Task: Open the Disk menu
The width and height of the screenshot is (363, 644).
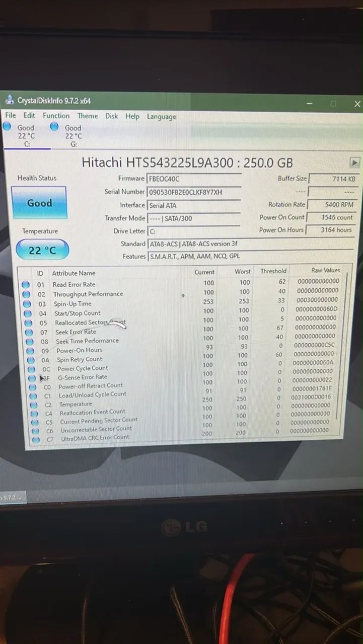Action: tap(111, 116)
